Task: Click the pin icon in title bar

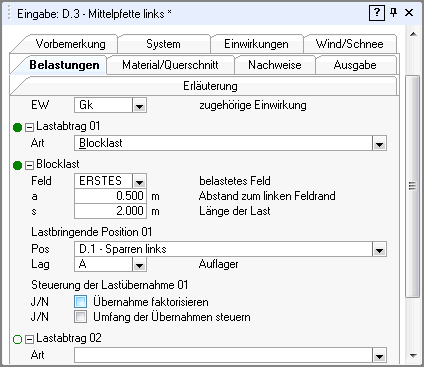Action: pos(394,13)
